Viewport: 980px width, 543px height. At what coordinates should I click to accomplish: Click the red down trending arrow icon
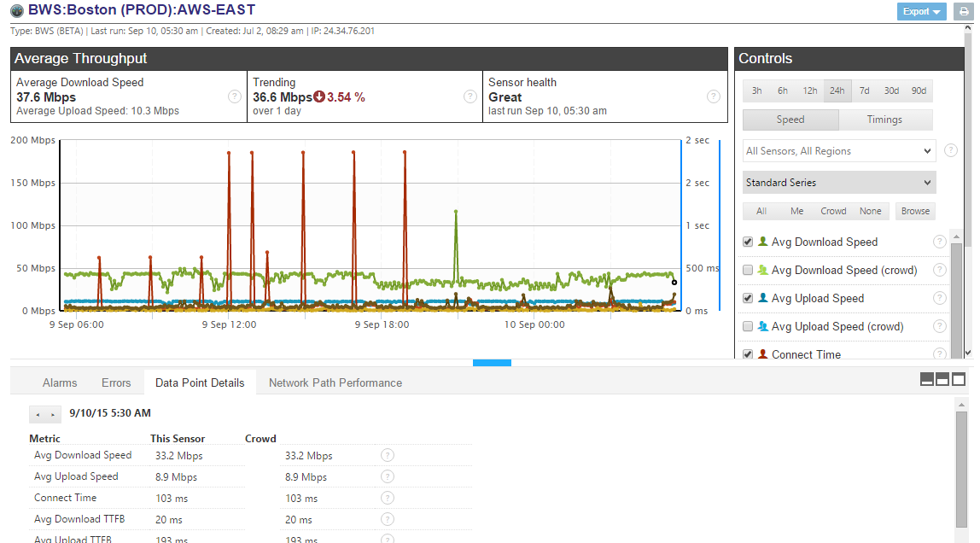point(318,96)
